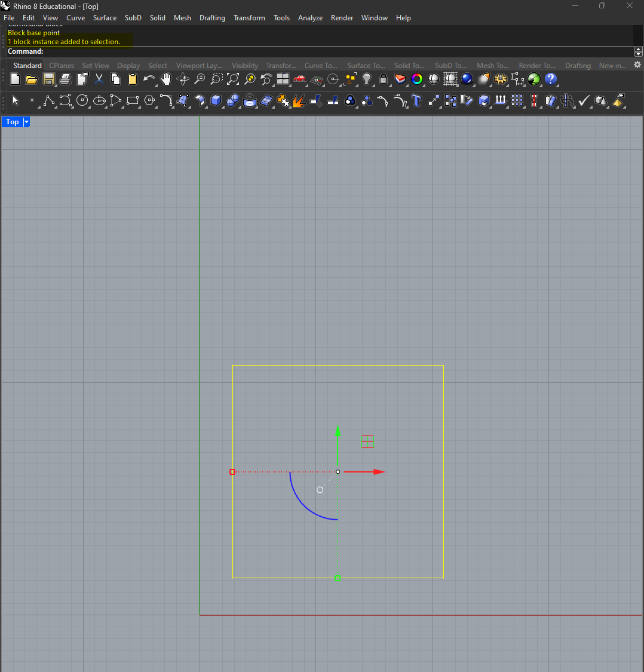Open Rhino Help with the question mark icon
Viewport: 644px width, 672px height.
pos(550,78)
